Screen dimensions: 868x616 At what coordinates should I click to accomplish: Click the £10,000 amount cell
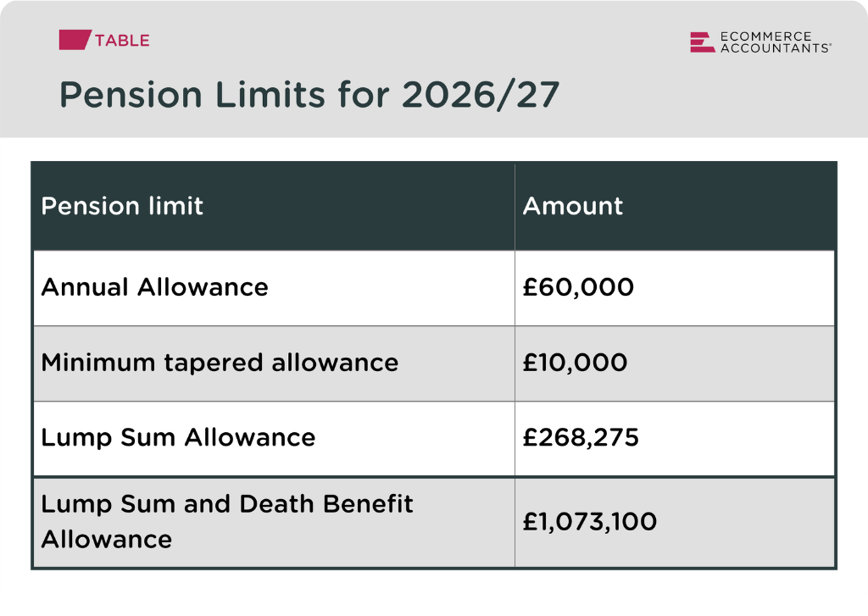point(675,363)
